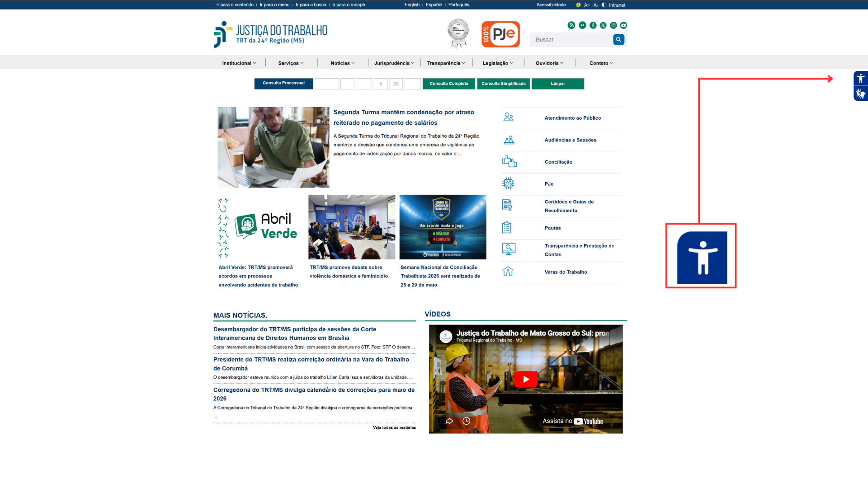This screenshot has height=488, width=868.
Task: Open the floating accessibility widget icon
Action: point(860,79)
